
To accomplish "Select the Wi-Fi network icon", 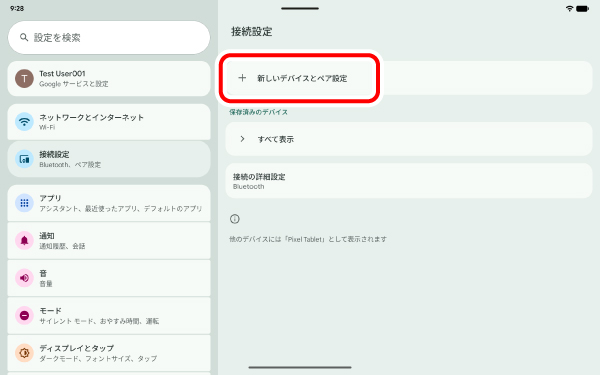I will (24, 122).
